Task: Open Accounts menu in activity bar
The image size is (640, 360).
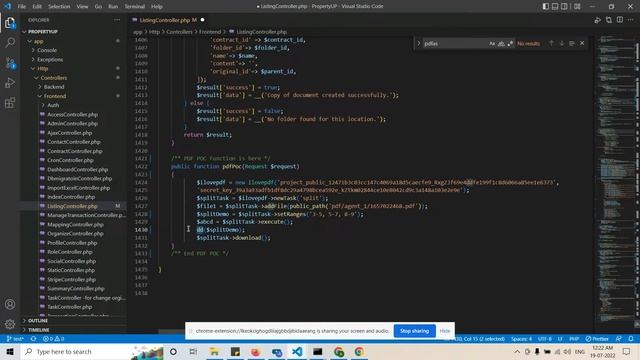Action: (10, 304)
